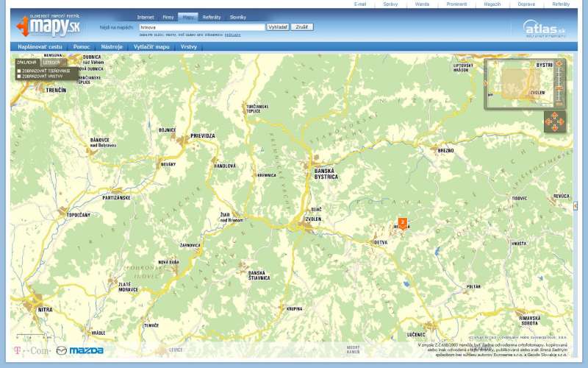Enable Zobrazovať tieňovanie checkbox
The width and height of the screenshot is (588, 368).
pyautogui.click(x=19, y=71)
